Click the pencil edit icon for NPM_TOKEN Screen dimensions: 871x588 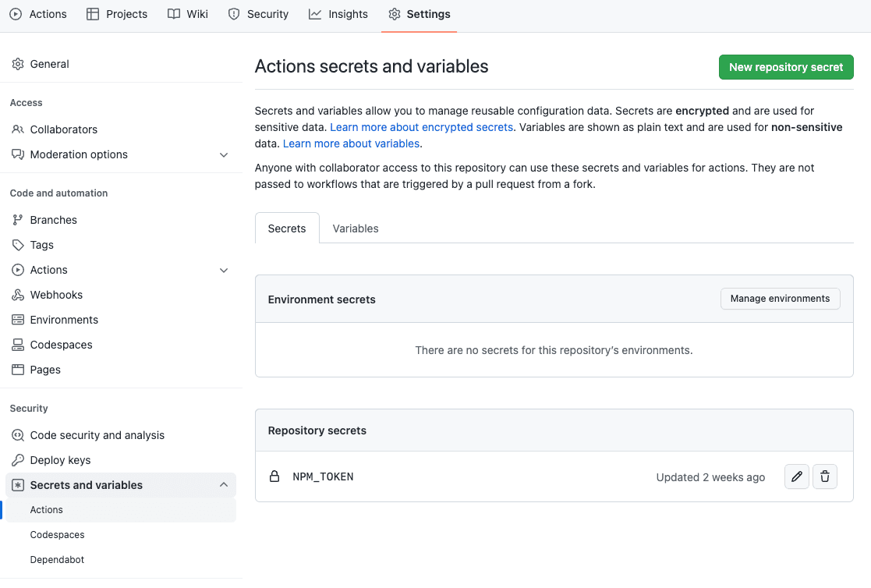tap(797, 476)
